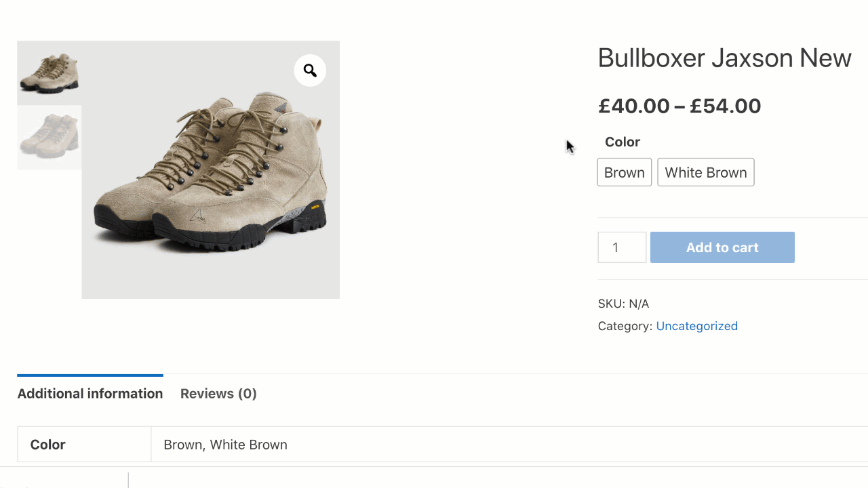The width and height of the screenshot is (868, 488).
Task: Click the blue active tab indicator bar
Action: [x=90, y=375]
